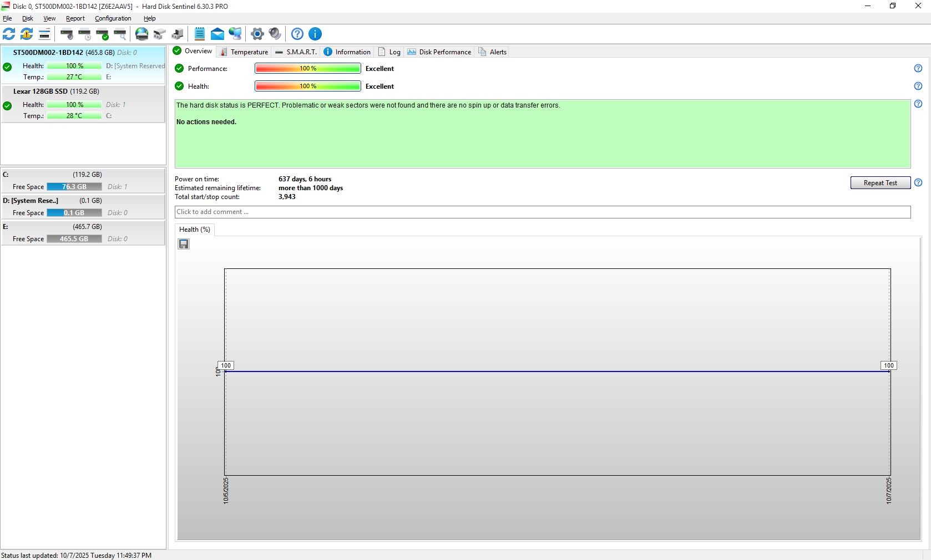Click the disk with green checkmark icon
931x560 pixels.
[x=102, y=34]
